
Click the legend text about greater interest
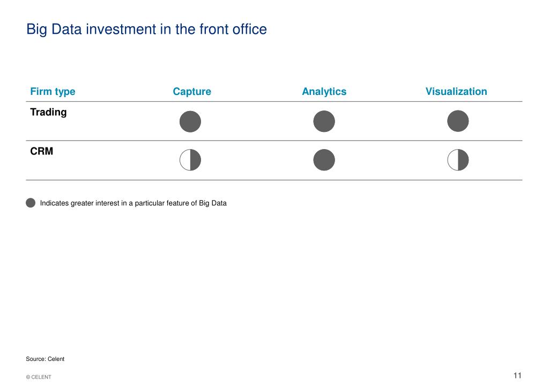click(x=133, y=203)
